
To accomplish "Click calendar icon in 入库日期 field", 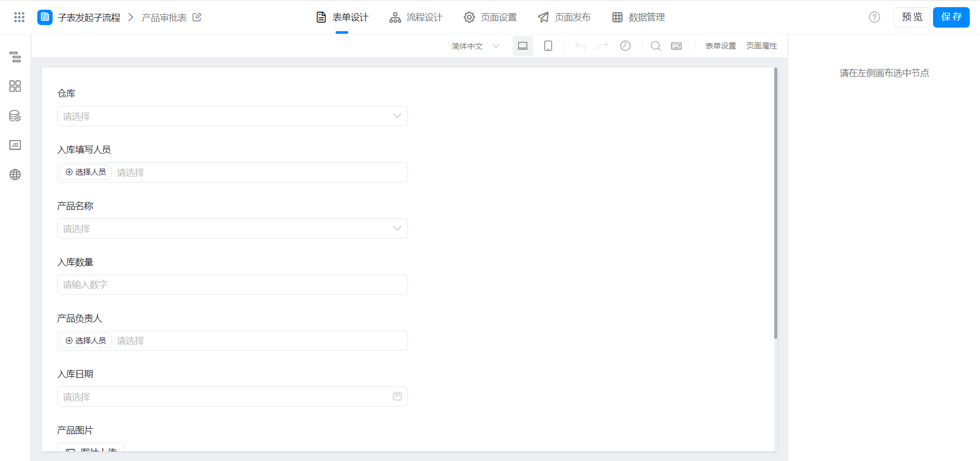I will point(397,397).
